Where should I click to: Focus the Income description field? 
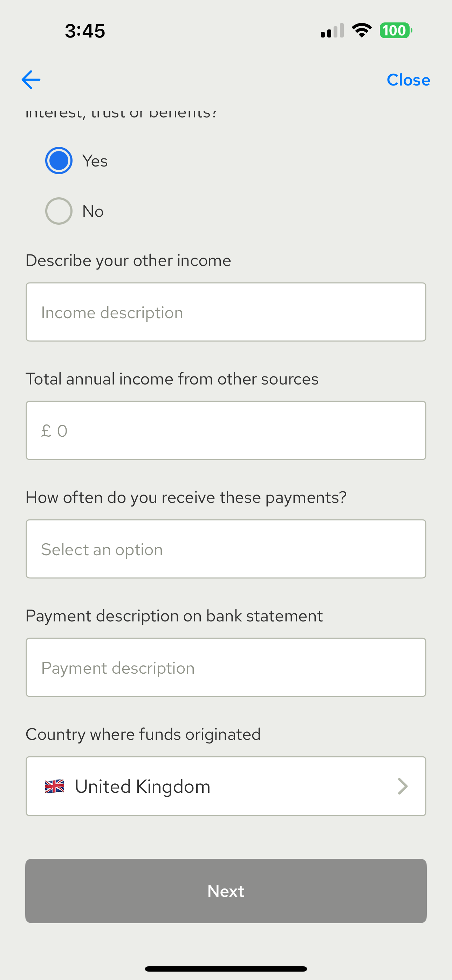click(x=226, y=312)
